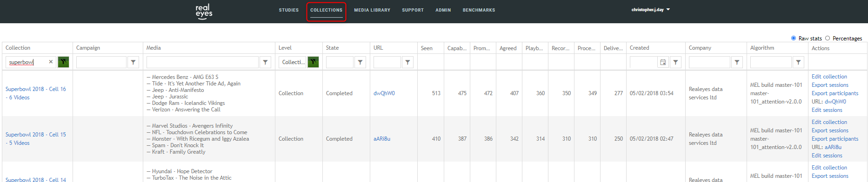Click Export sessions for Cell 15 row
Image resolution: width=868 pixels, height=182 pixels.
click(830, 130)
